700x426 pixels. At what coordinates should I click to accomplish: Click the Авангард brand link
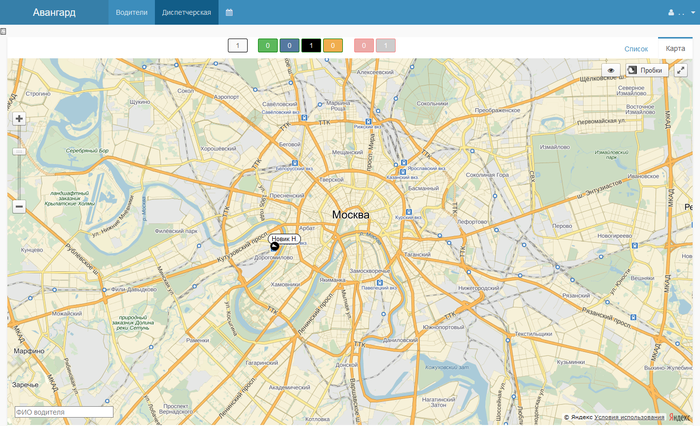tap(54, 12)
